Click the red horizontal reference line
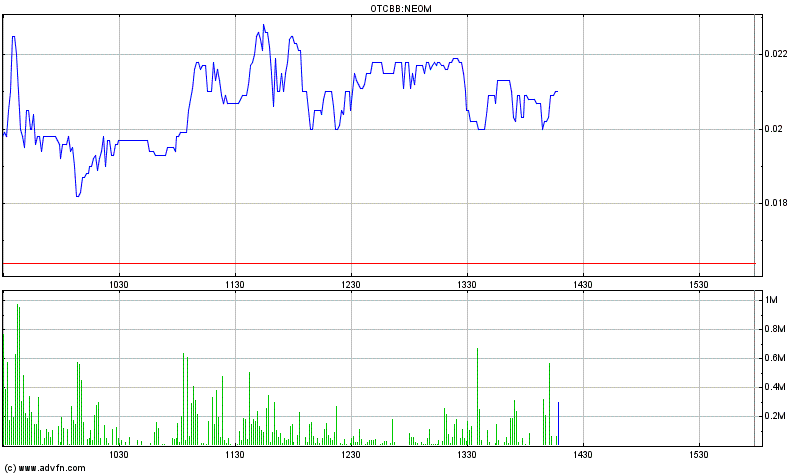Screen dimensions: 800x475 point(379,263)
